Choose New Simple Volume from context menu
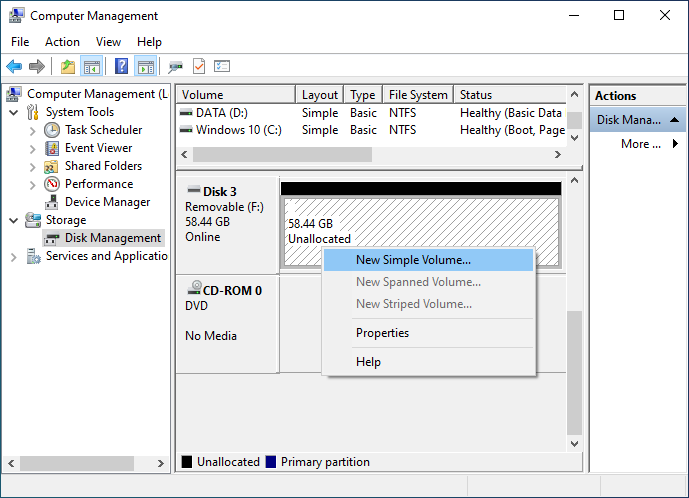 tap(413, 260)
